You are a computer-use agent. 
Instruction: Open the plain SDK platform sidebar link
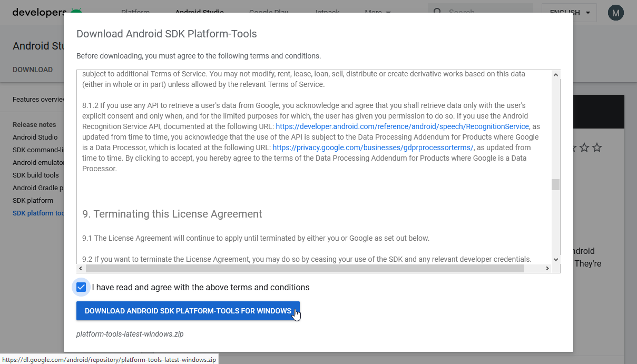[x=33, y=200]
